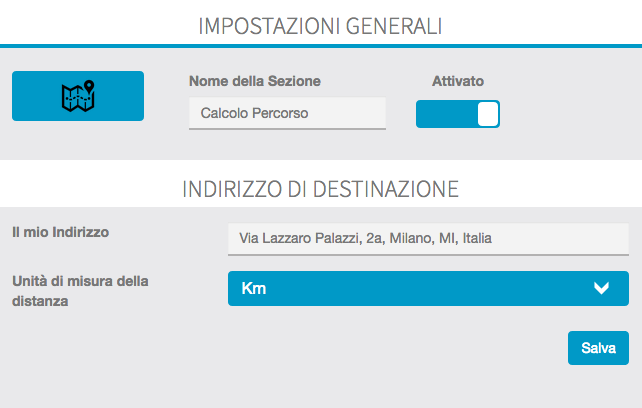Viewport: 642px width, 408px height.
Task: Click the Attivato label
Action: point(458,81)
